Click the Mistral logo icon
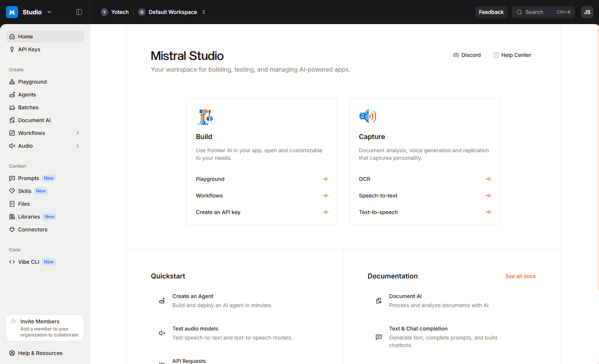Screen dimensions: 599x364 click(x=12, y=12)
